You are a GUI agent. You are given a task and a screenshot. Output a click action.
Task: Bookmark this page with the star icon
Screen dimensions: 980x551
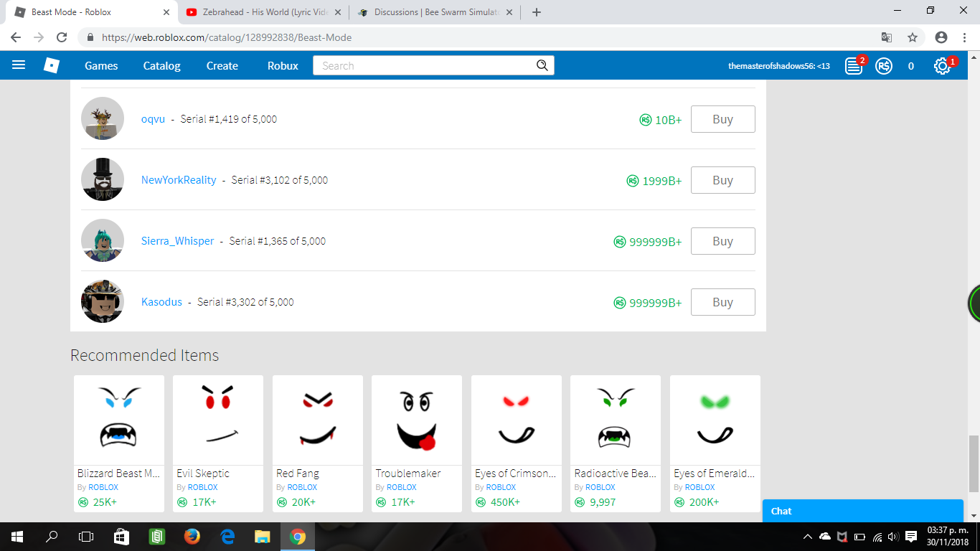[913, 37]
